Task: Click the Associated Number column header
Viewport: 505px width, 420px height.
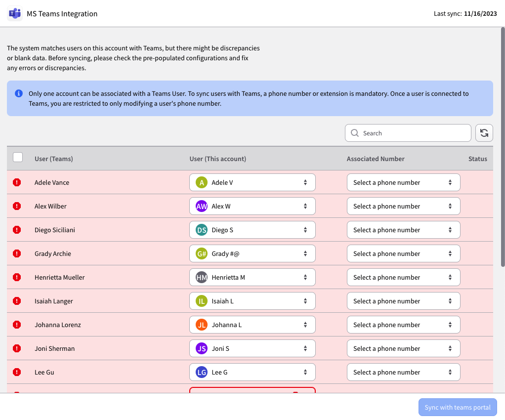Action: (x=376, y=159)
